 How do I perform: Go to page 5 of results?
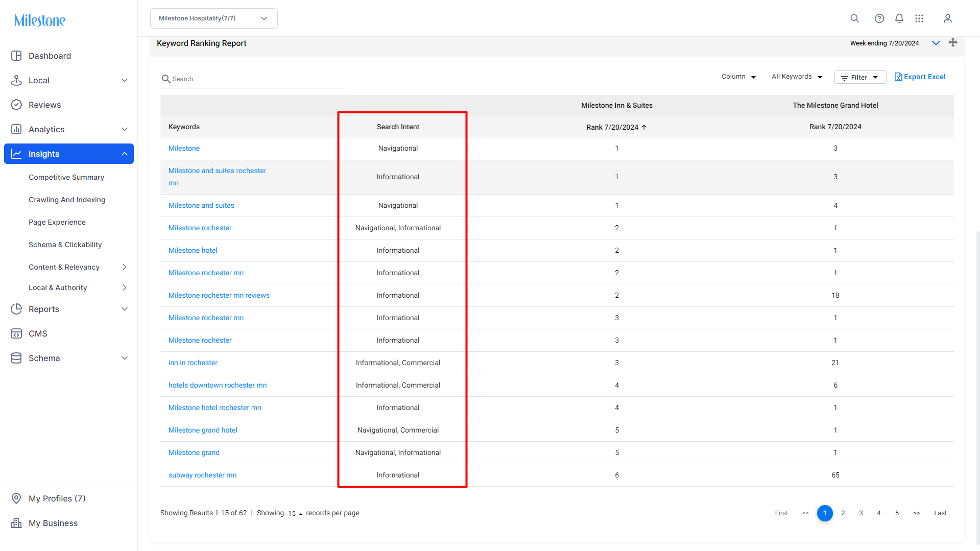point(897,513)
